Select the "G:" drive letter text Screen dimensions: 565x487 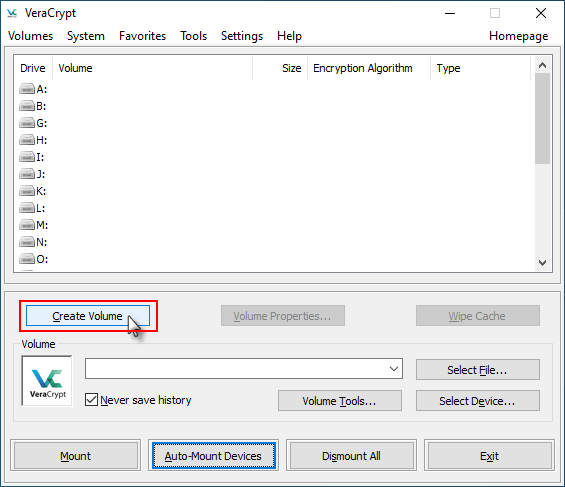pyautogui.click(x=42, y=123)
